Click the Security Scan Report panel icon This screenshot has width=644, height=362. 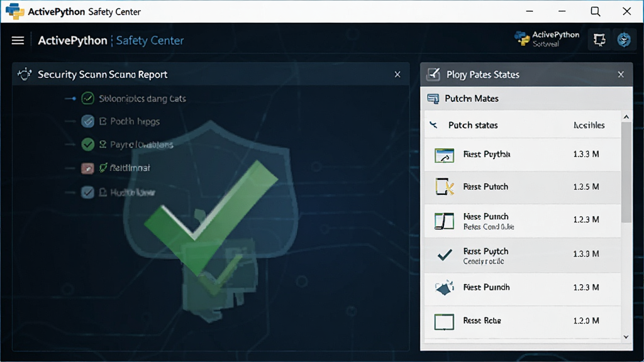[25, 74]
